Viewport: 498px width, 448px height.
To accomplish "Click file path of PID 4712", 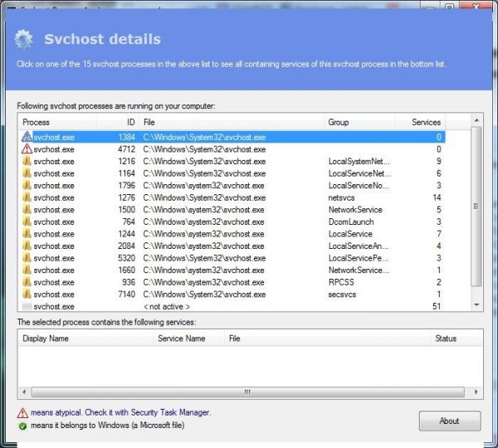I will (x=204, y=149).
